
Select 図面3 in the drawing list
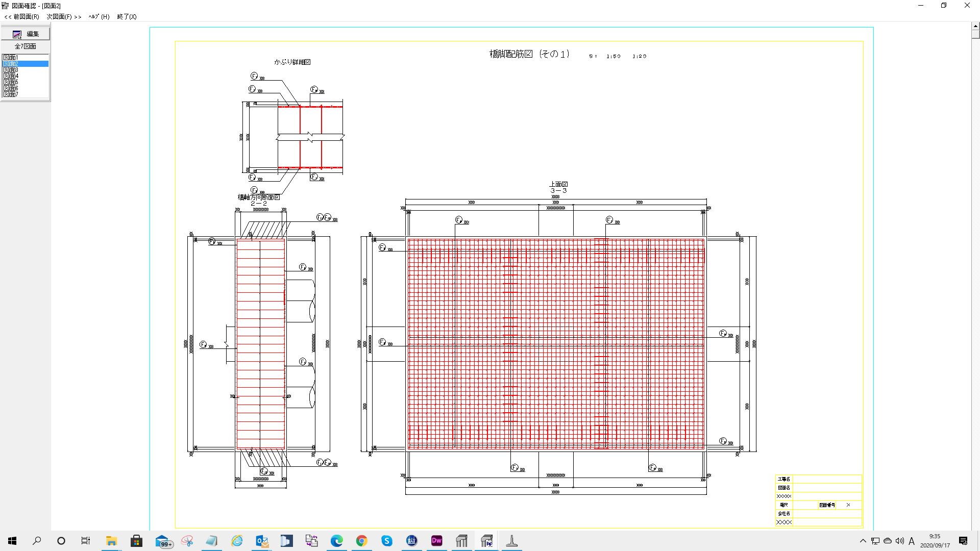(11, 70)
